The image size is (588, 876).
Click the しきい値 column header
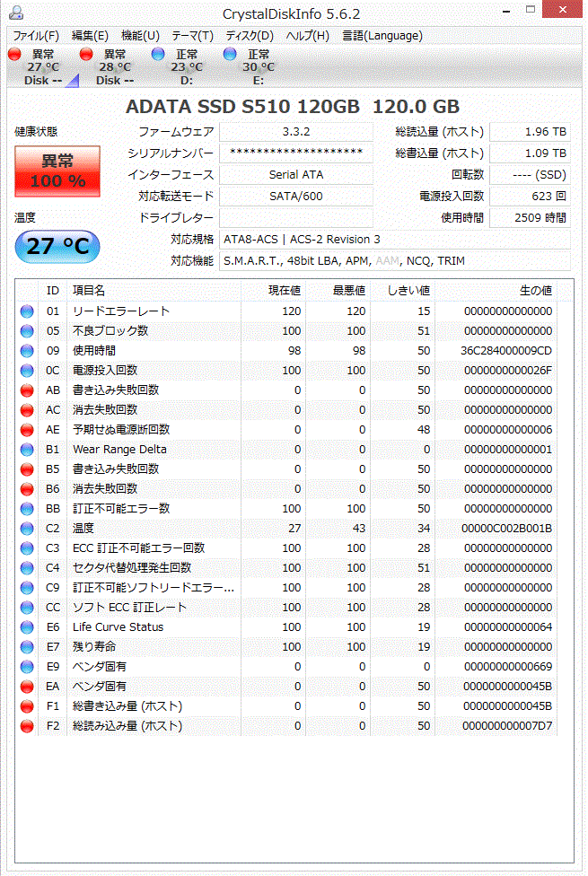402,291
